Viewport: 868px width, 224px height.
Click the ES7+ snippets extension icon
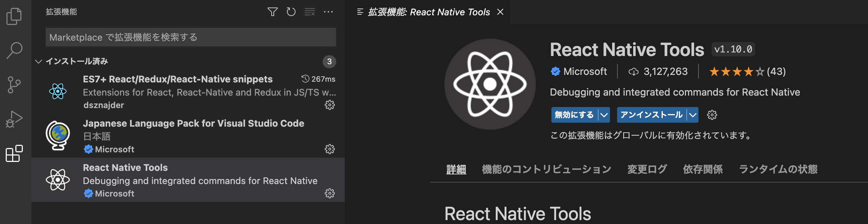point(58,91)
